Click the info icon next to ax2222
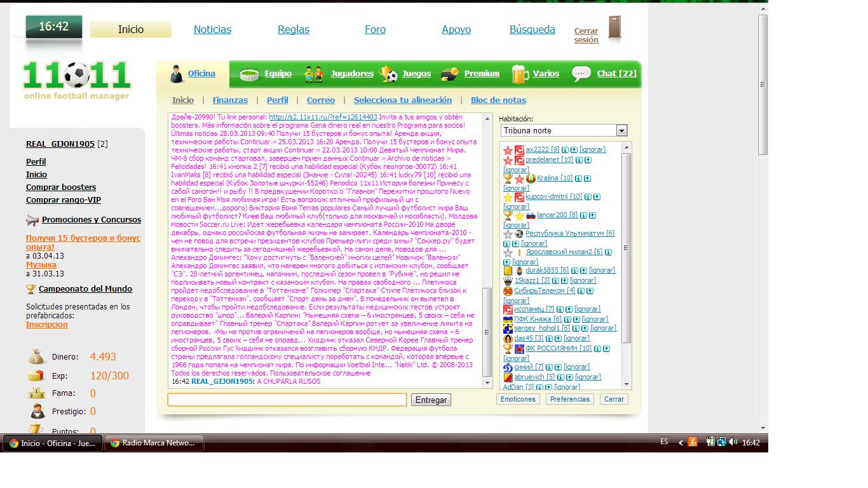Image resolution: width=868 pixels, height=488 pixels. coord(565,150)
